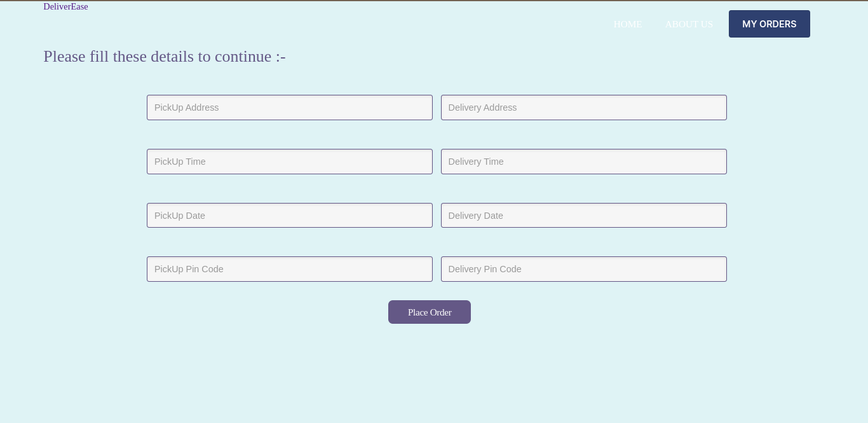Click the DeliverEase brand name at top left
The height and width of the screenshot is (423, 868).
tap(65, 6)
